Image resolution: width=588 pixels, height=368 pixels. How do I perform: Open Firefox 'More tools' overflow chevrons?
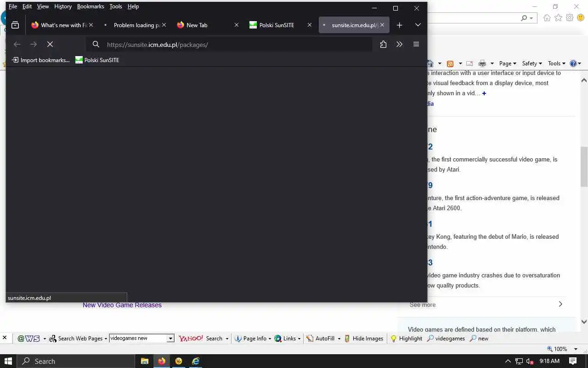(399, 44)
